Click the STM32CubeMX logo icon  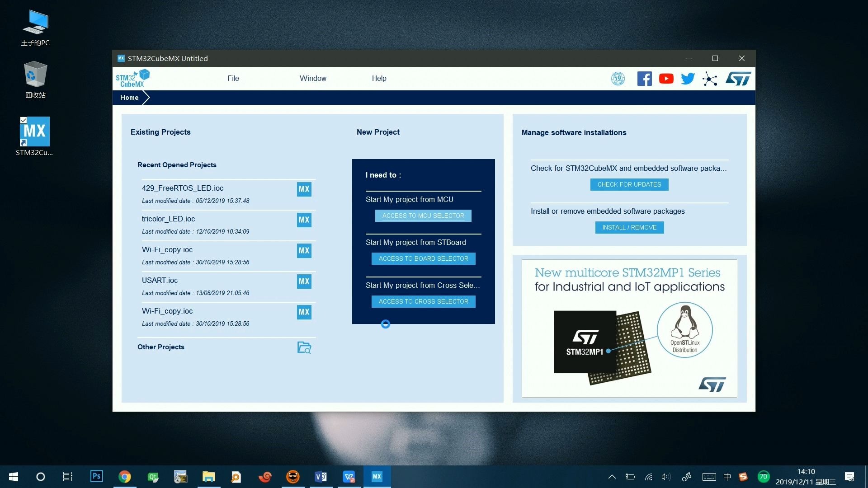click(x=132, y=77)
